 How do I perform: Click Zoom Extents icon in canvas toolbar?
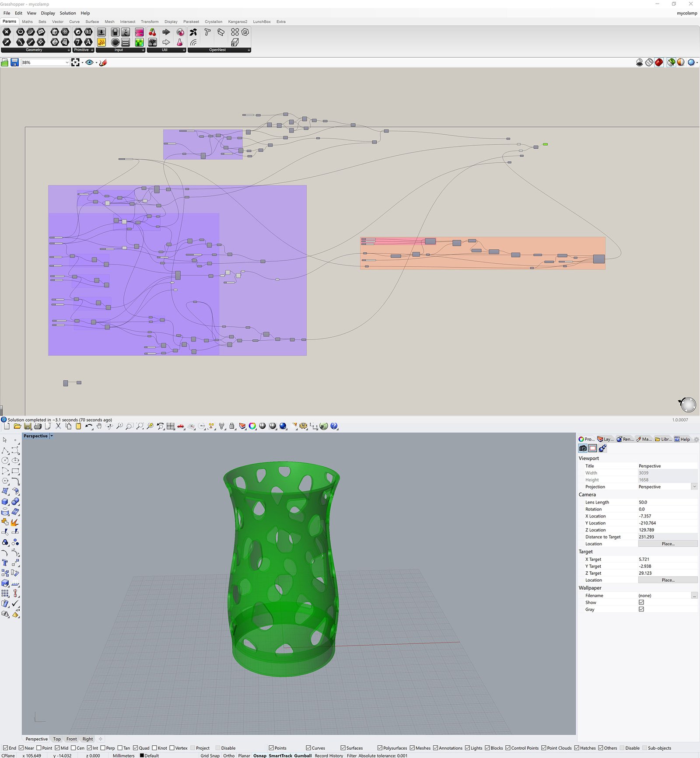pos(75,63)
